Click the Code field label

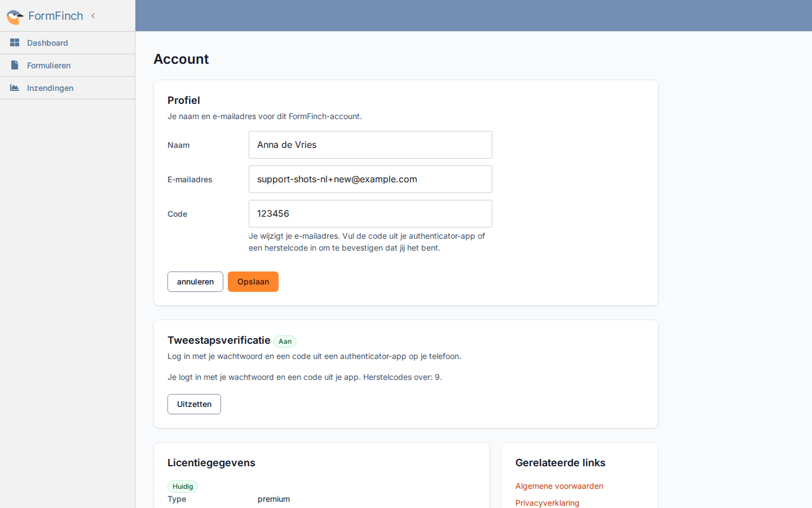(x=178, y=214)
